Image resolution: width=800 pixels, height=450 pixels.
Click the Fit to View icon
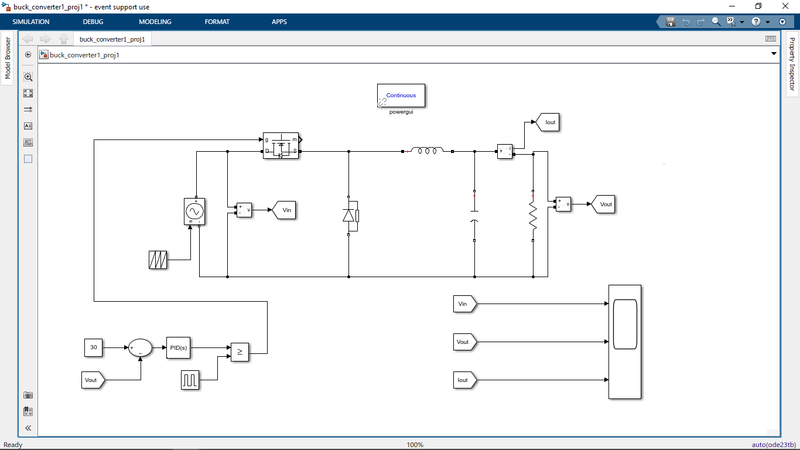click(x=28, y=93)
